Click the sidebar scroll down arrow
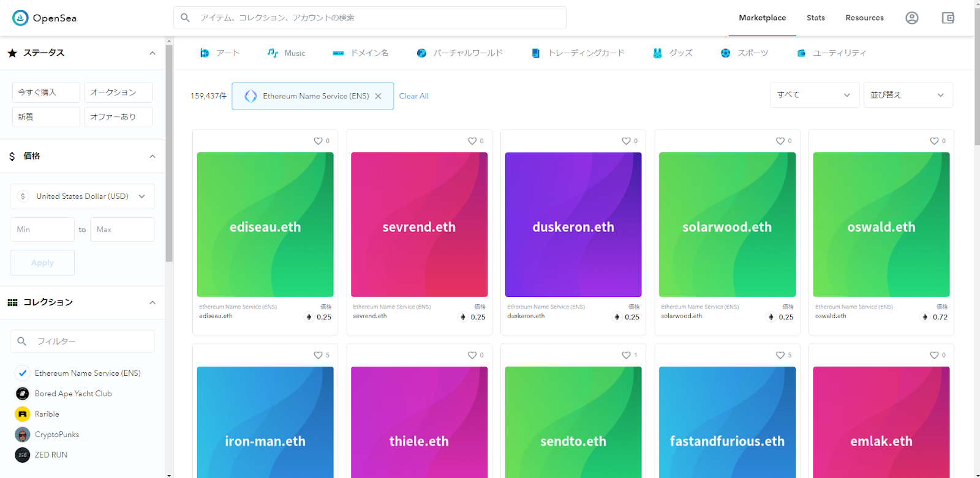 (x=169, y=474)
